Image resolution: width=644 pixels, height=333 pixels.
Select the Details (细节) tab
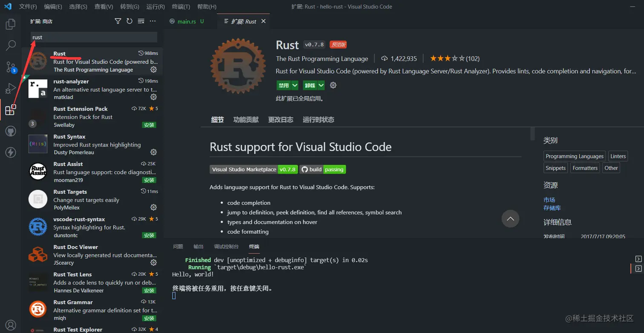pyautogui.click(x=217, y=120)
